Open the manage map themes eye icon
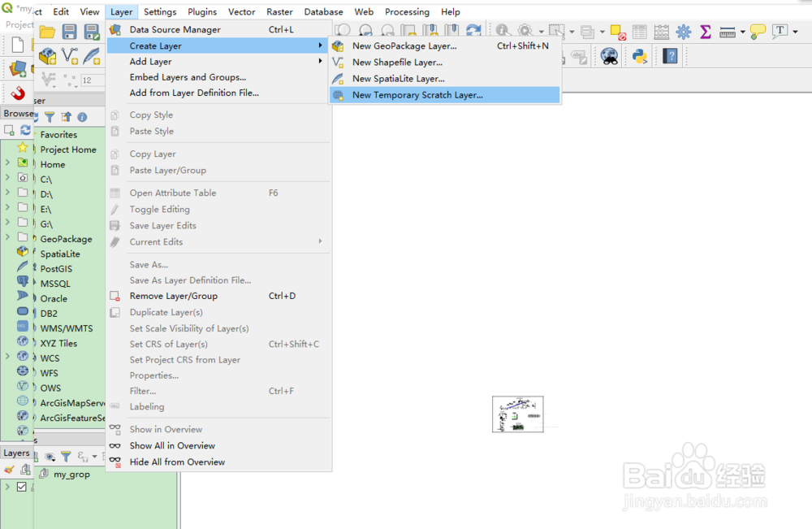 (50, 457)
